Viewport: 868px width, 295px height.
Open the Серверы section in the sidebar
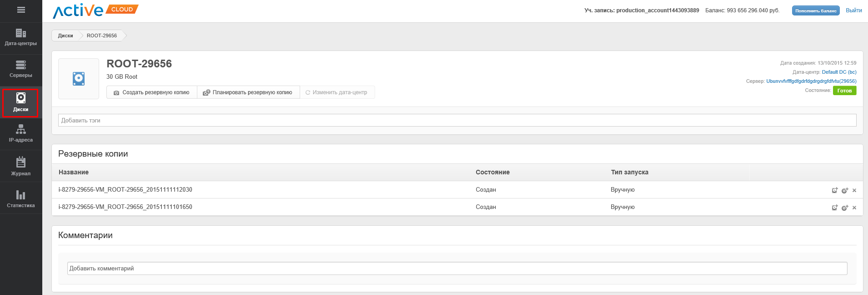[21, 69]
